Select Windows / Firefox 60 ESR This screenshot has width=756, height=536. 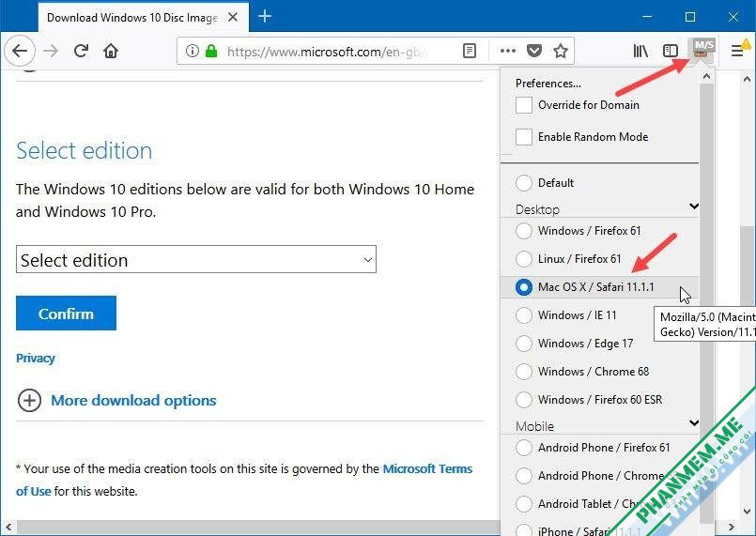pyautogui.click(x=524, y=400)
